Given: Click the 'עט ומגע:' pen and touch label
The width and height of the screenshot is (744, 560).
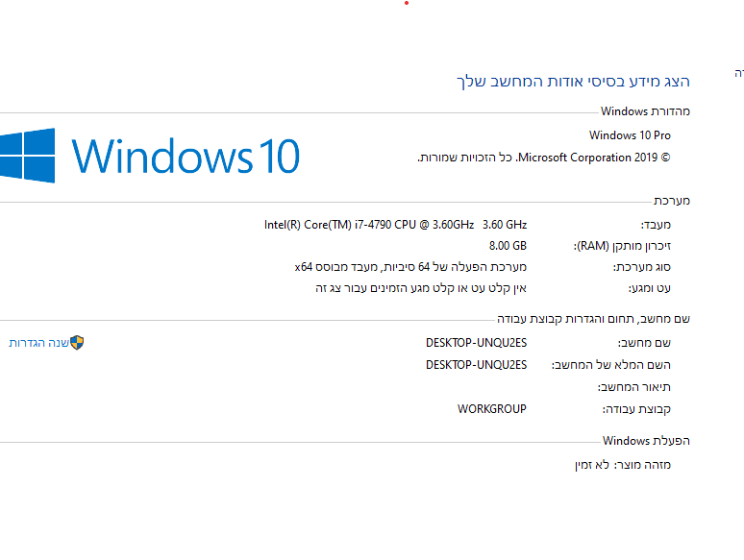Looking at the screenshot, I should point(650,288).
